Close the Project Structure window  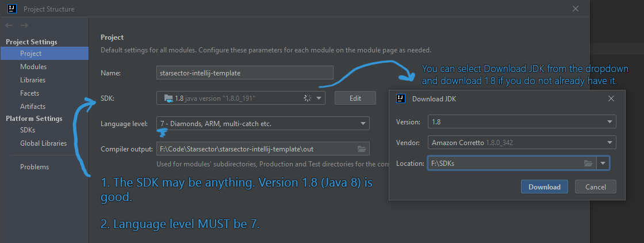[x=576, y=9]
